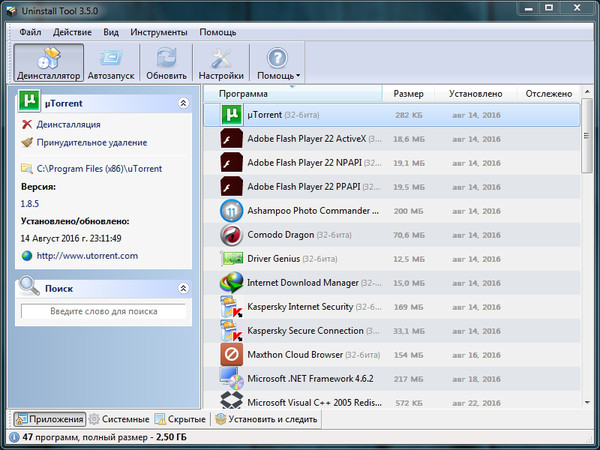600x450 pixels.
Task: Open the Настройки tools icon
Action: (x=221, y=58)
